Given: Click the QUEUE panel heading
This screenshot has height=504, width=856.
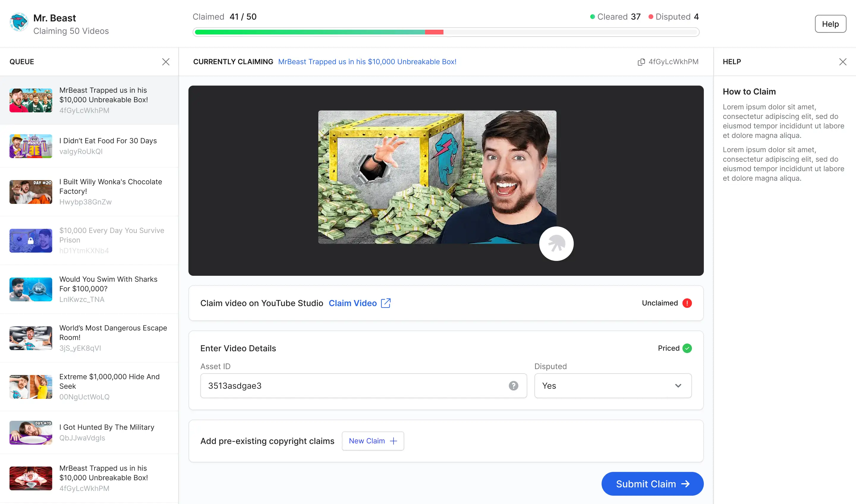Looking at the screenshot, I should coord(22,62).
